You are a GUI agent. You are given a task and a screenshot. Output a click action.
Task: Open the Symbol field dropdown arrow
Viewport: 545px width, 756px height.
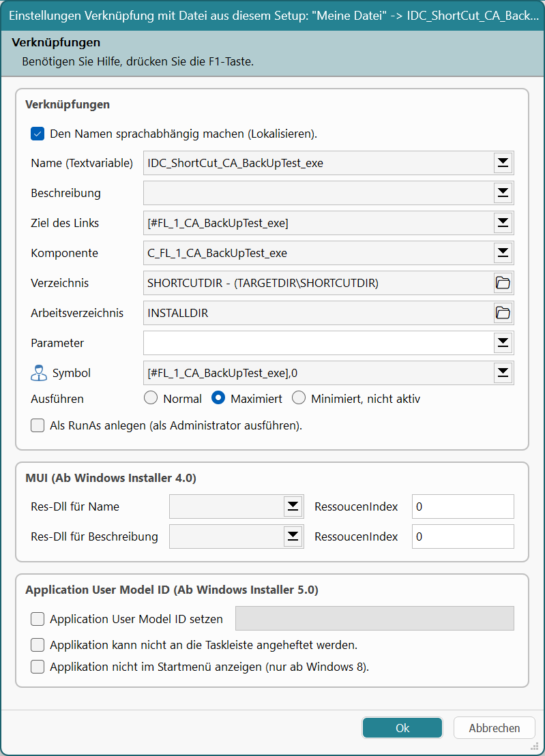pos(503,373)
